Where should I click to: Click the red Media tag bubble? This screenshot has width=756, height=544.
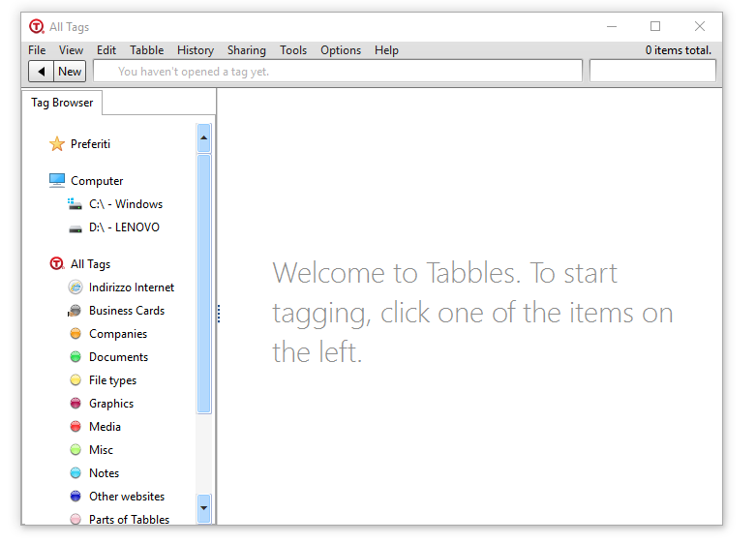click(x=76, y=426)
